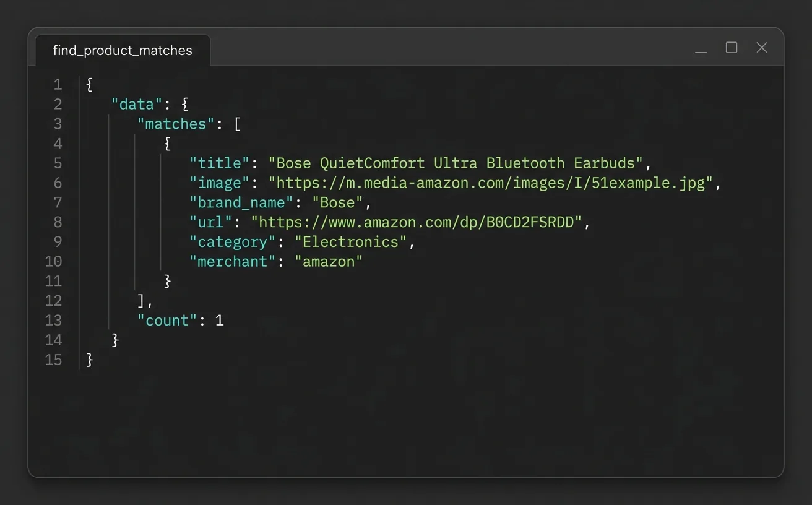Close the code window
Screen dimensions: 812x505
point(762,48)
